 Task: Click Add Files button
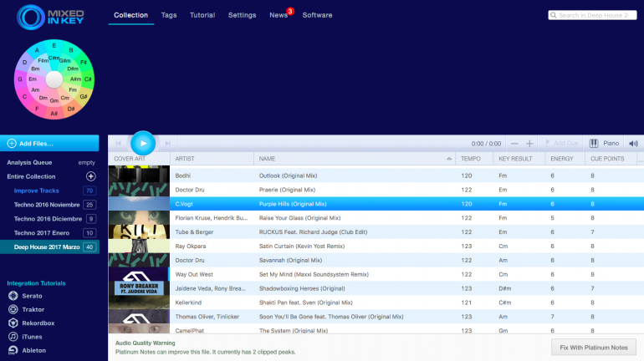coord(49,143)
